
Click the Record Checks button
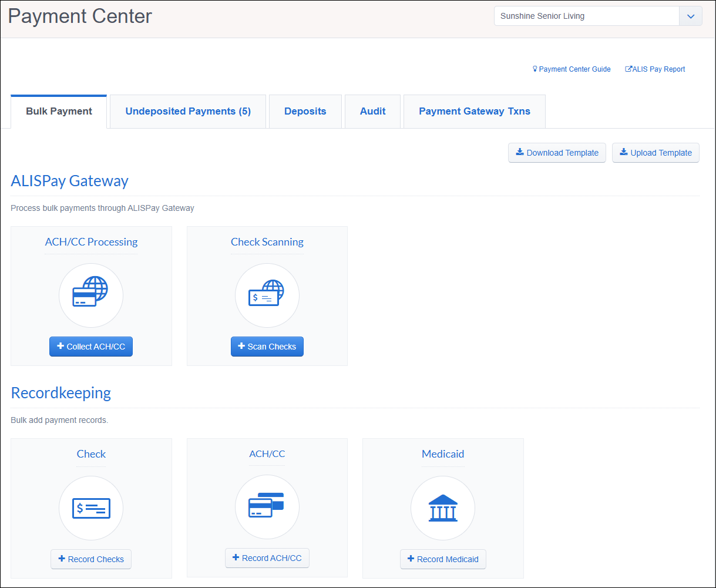91,559
